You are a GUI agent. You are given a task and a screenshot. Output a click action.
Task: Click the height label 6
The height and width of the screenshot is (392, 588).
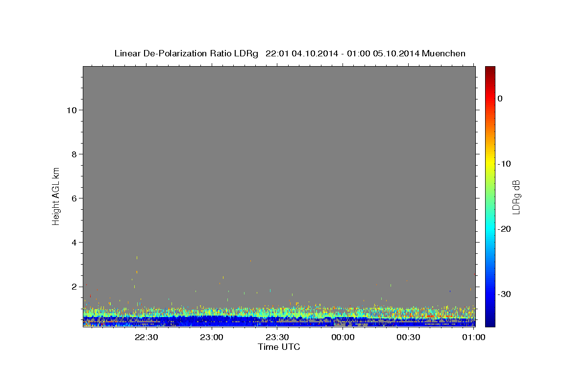[x=73, y=198]
